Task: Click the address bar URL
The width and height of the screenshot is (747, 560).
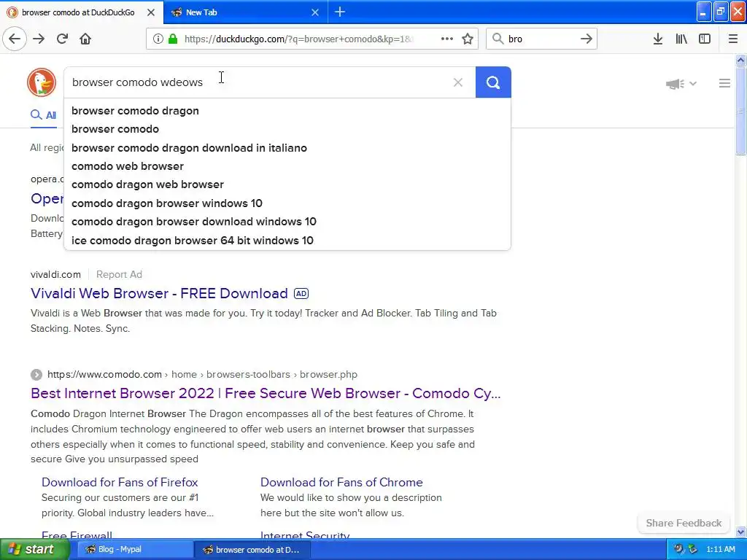Action: click(298, 39)
